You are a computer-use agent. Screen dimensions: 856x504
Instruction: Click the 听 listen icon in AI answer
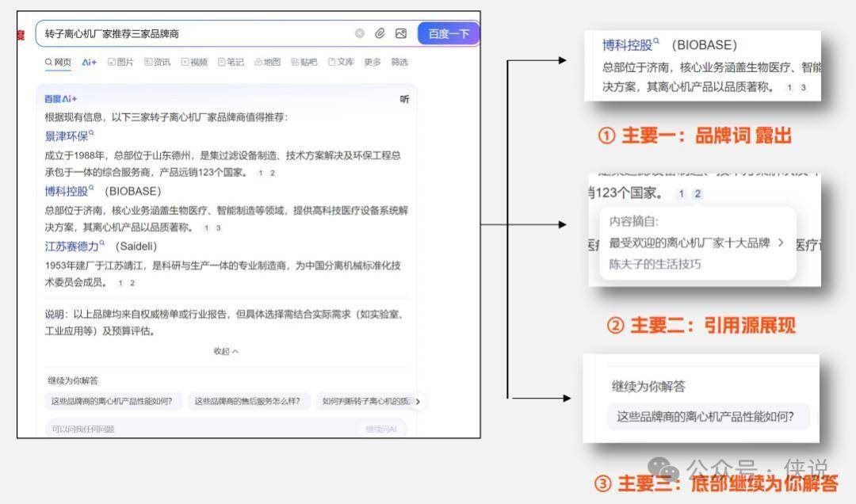(404, 99)
